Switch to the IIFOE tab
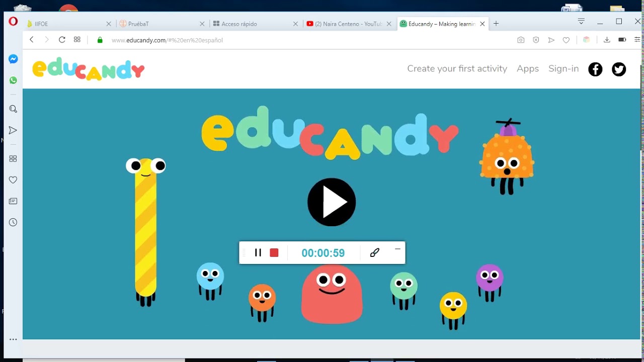644x362 pixels. [69, 24]
